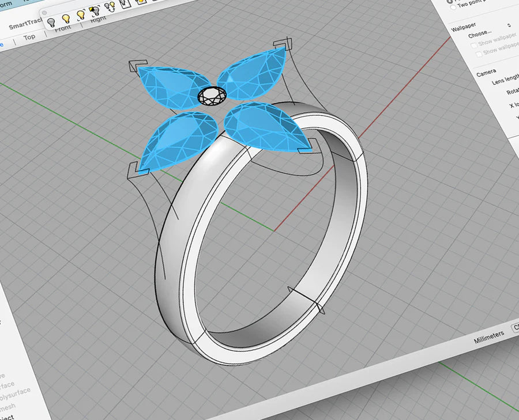Enable the second Show wallpaper checkbox
This screenshot has width=519, height=420.
point(477,53)
